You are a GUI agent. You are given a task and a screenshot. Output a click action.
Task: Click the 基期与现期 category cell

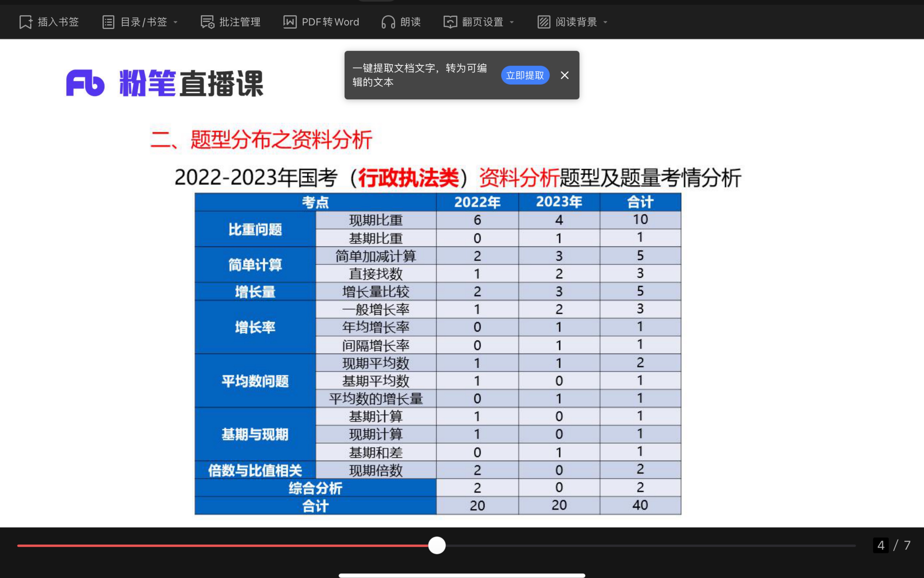coord(255,434)
